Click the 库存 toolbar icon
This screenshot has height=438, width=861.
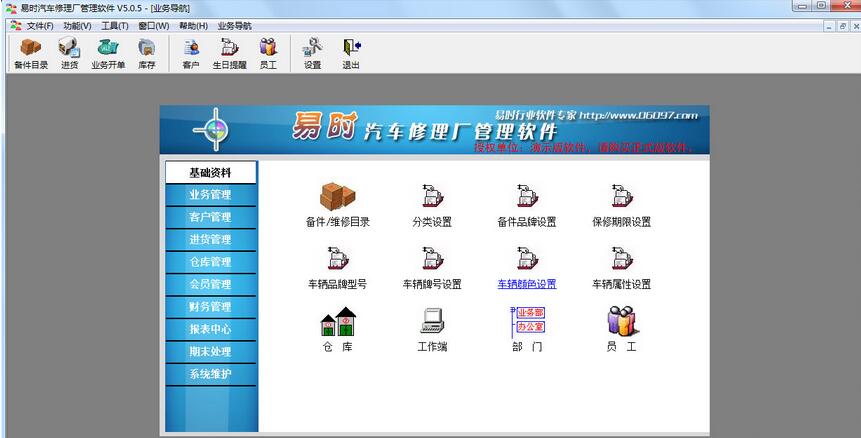147,48
